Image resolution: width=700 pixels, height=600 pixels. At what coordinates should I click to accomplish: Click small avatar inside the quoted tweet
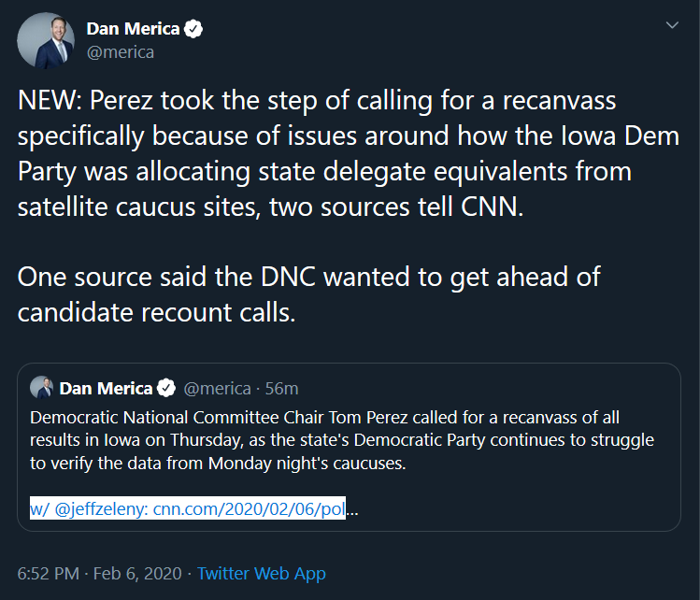(x=41, y=388)
